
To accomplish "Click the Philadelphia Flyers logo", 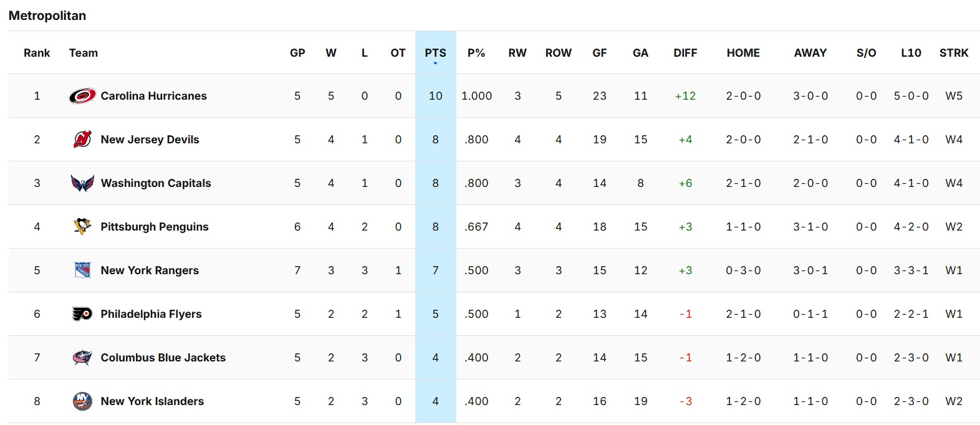I will coord(82,314).
